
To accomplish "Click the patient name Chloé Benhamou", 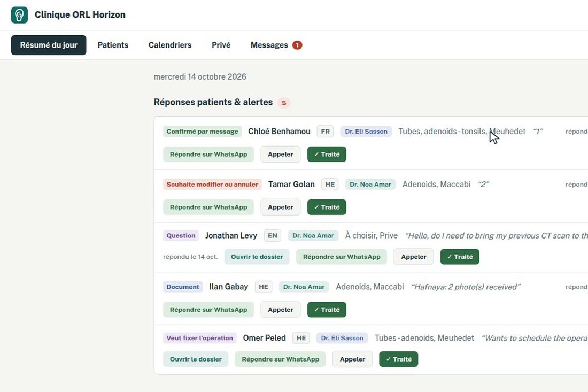I will point(280,132).
